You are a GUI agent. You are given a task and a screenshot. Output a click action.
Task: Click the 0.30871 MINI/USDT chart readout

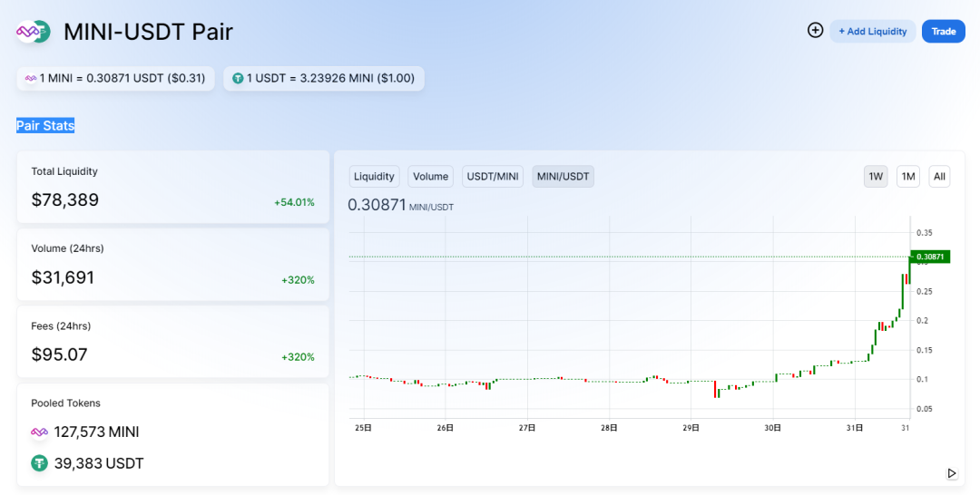pos(401,205)
